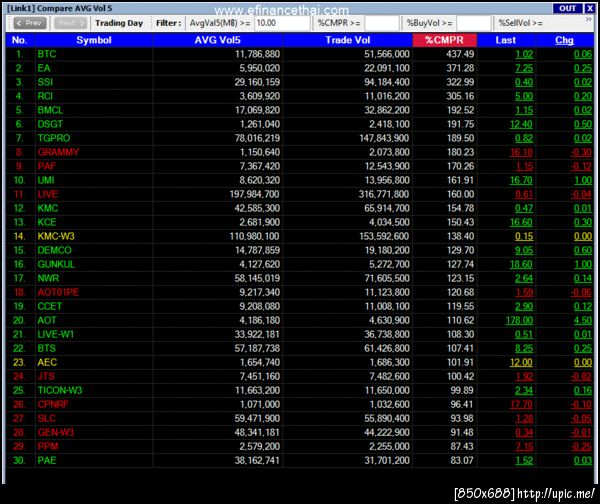The image size is (600, 504).
Task: Select the BTS symbol
Action: click(x=46, y=348)
